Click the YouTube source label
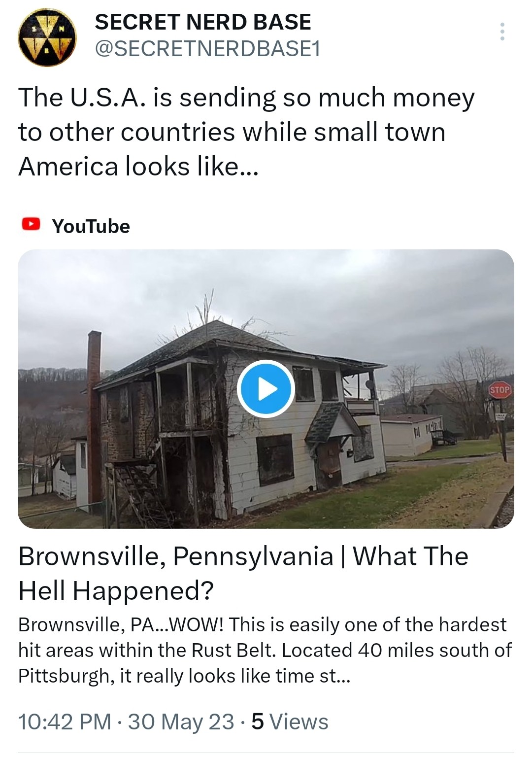Viewport: 532px width, 757px height. (91, 226)
